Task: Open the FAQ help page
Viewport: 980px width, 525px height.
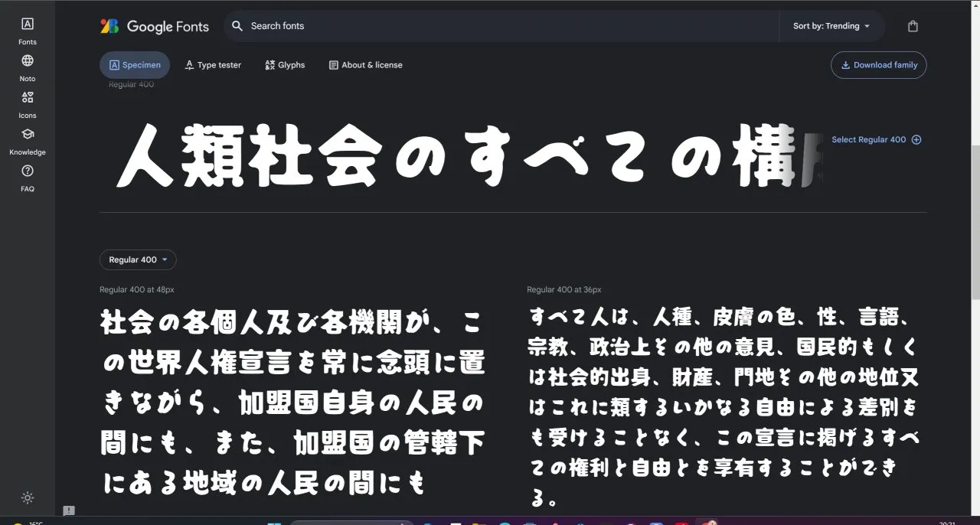Action: click(x=28, y=178)
